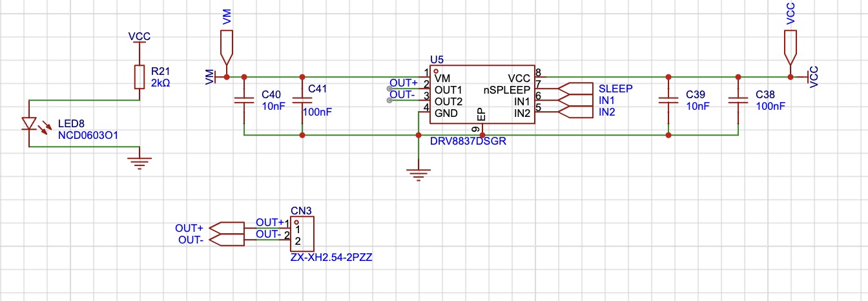Select the LED8 diode symbol
Screen dimensions: 868x301
point(30,123)
